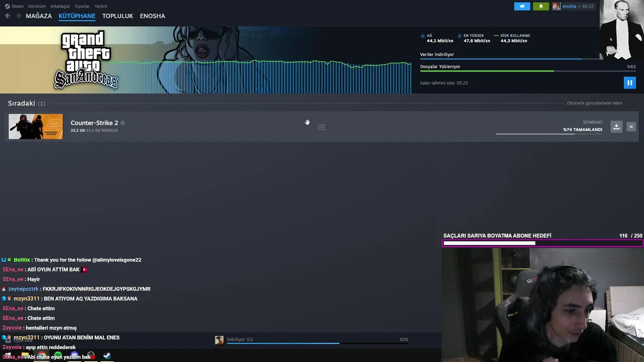644x362 pixels.
Task: Click the GTA San Andreas banner logo
Action: [x=86, y=59]
